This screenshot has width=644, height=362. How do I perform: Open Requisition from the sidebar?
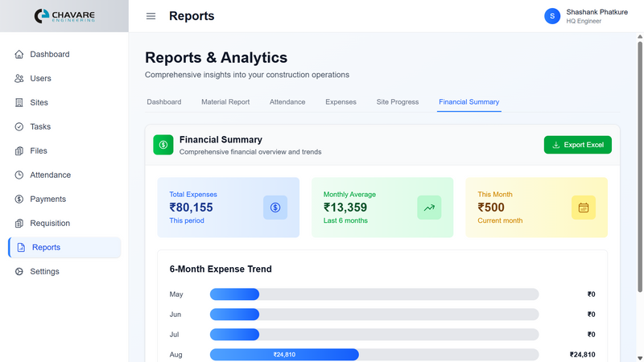(50, 224)
